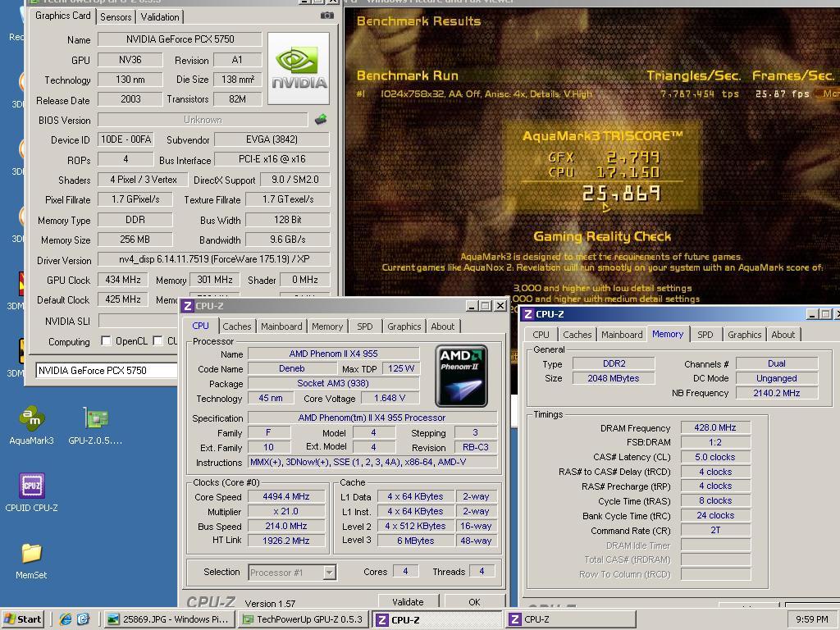Switch to the Graphics Card tab in GPU-Z
Screen dimensions: 840x630
63,16
